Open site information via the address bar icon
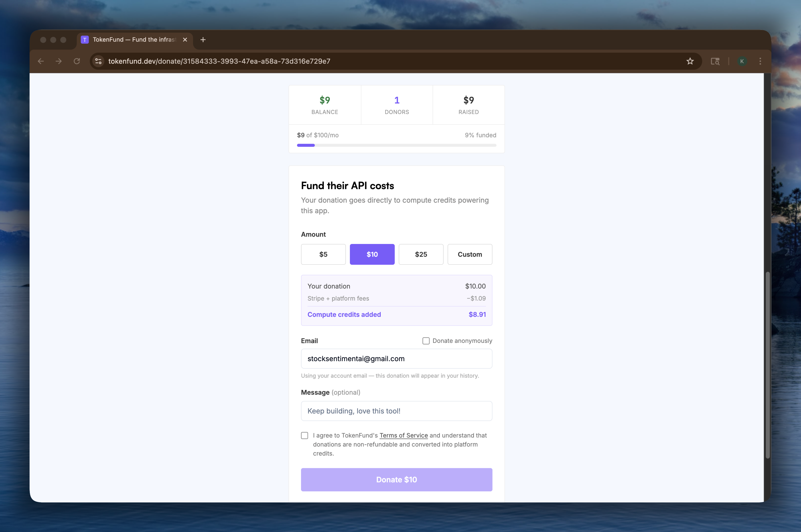801x532 pixels. click(x=98, y=61)
